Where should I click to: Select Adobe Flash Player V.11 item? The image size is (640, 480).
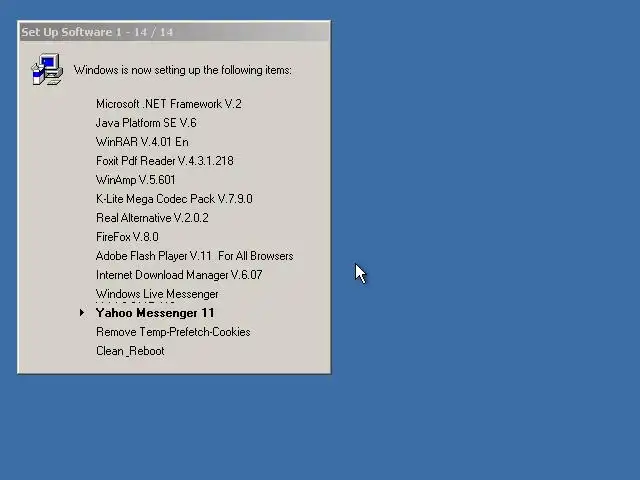(195, 256)
